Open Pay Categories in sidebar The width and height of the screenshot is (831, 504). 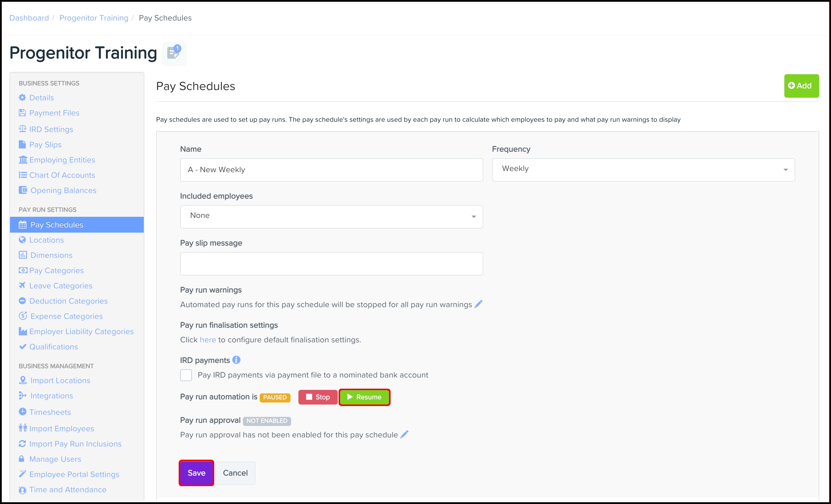pos(56,270)
